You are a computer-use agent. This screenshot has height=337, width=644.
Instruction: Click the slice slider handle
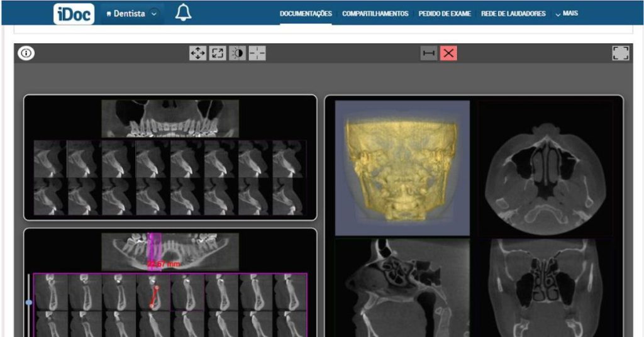click(x=29, y=302)
